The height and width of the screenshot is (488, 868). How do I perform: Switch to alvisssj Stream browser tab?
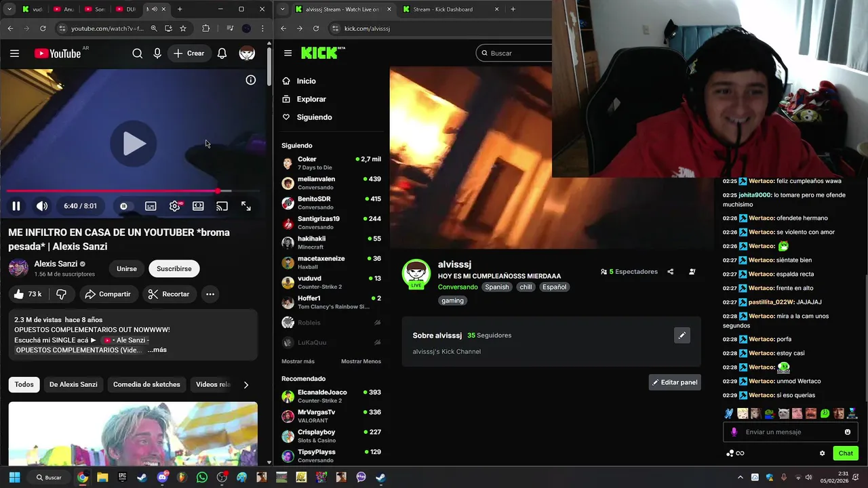[x=344, y=9]
